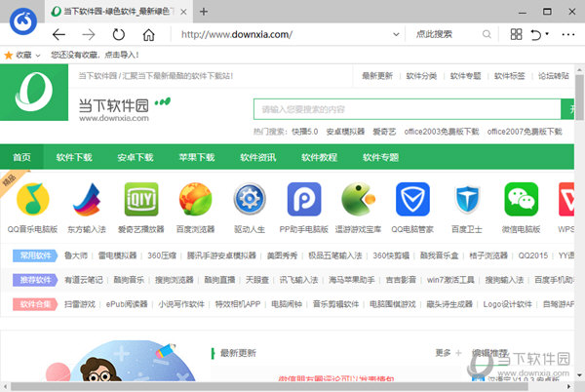Open 鲁大师 link
585x392 pixels.
[x=76, y=255]
